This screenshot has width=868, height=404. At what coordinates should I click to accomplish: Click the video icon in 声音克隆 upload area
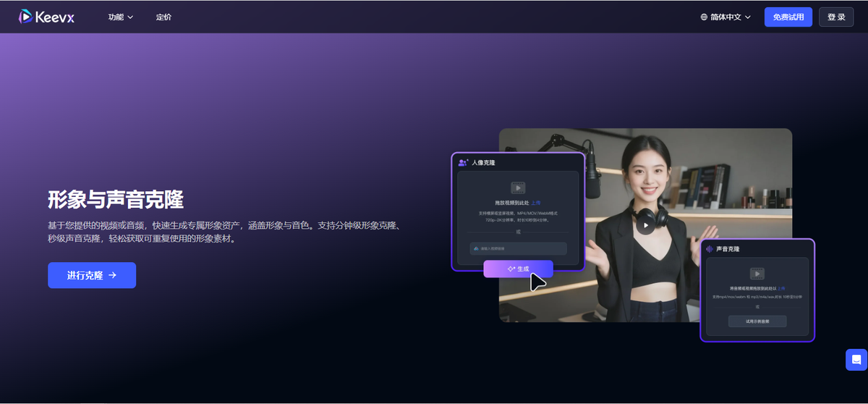(757, 274)
